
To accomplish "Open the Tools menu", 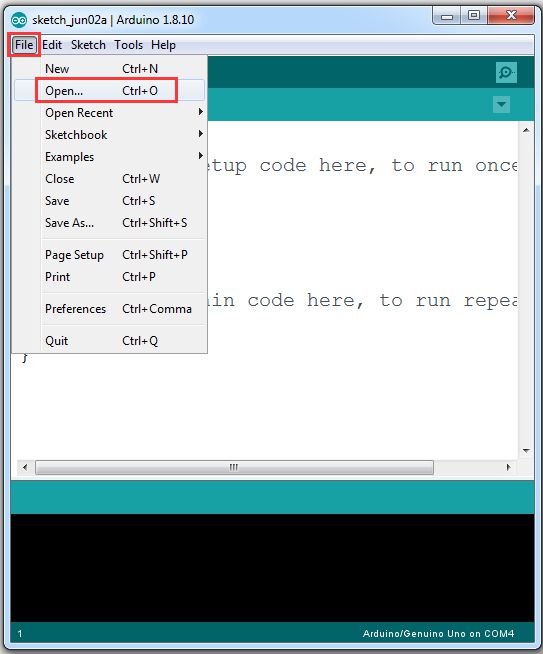I will tap(128, 45).
